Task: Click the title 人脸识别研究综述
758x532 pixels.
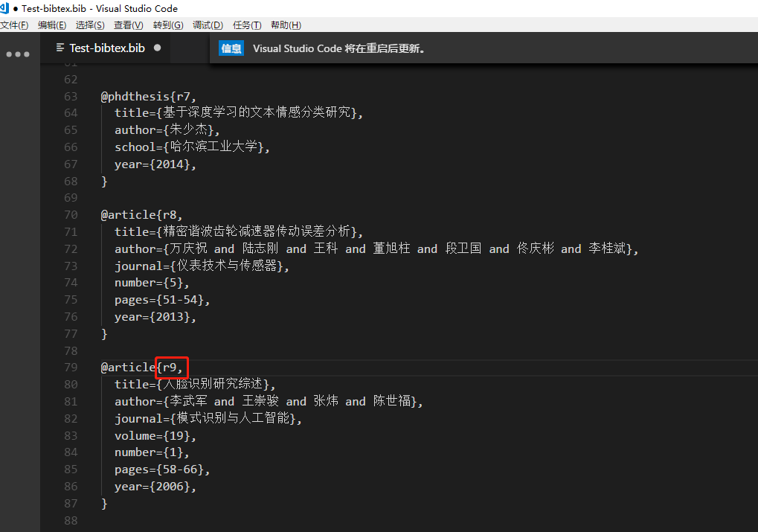Action: tap(213, 384)
